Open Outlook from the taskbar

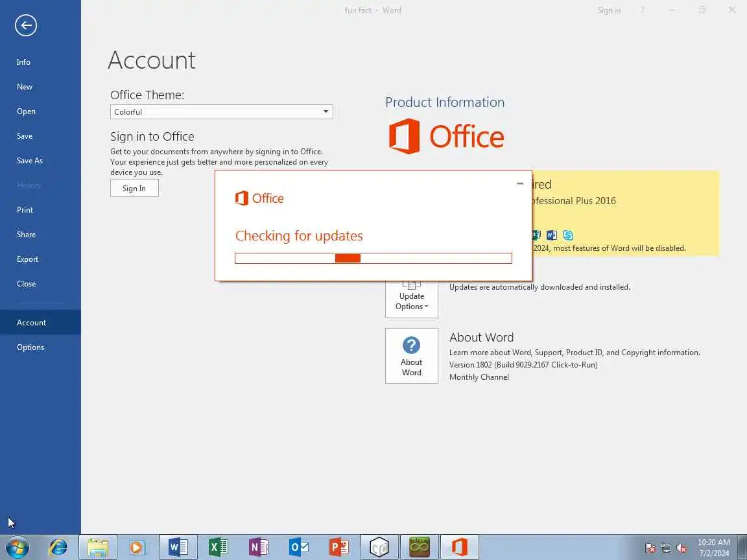click(x=299, y=547)
